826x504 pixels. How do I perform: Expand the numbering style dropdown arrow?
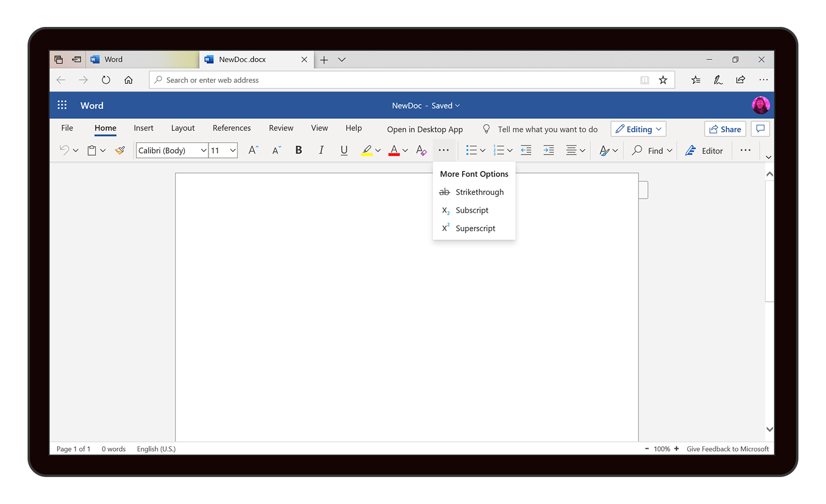(x=510, y=150)
